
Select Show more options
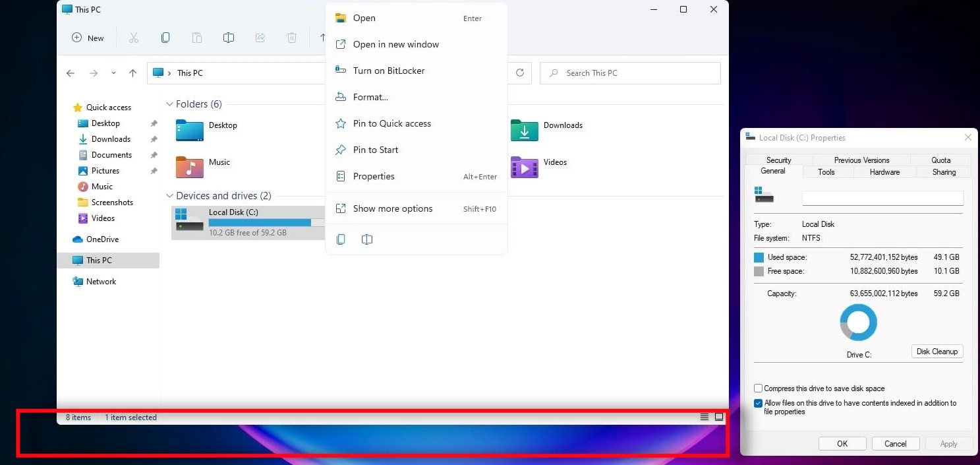tap(417, 208)
